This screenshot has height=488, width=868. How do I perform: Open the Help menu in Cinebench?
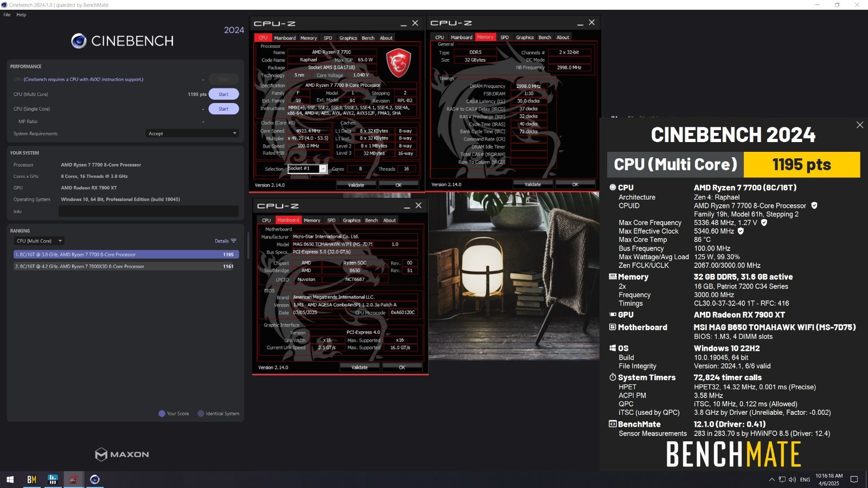click(x=21, y=15)
